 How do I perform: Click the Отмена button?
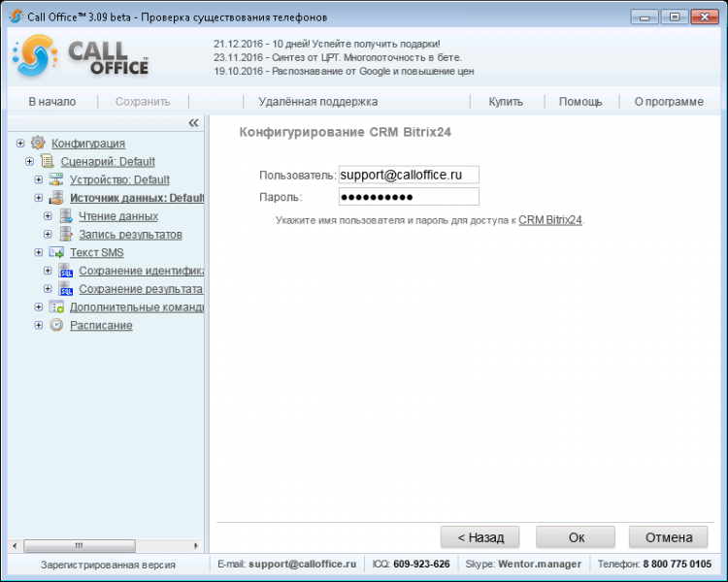point(669,537)
